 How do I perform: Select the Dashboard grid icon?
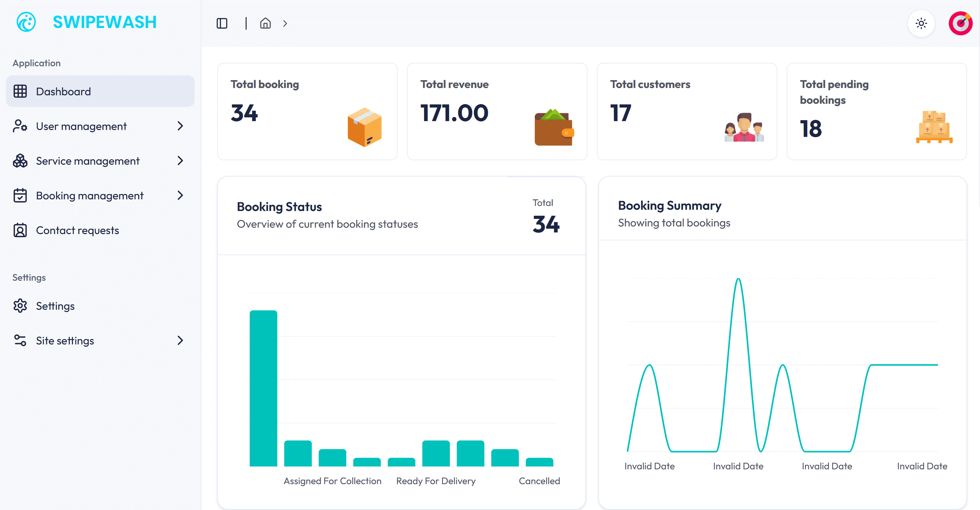click(20, 91)
